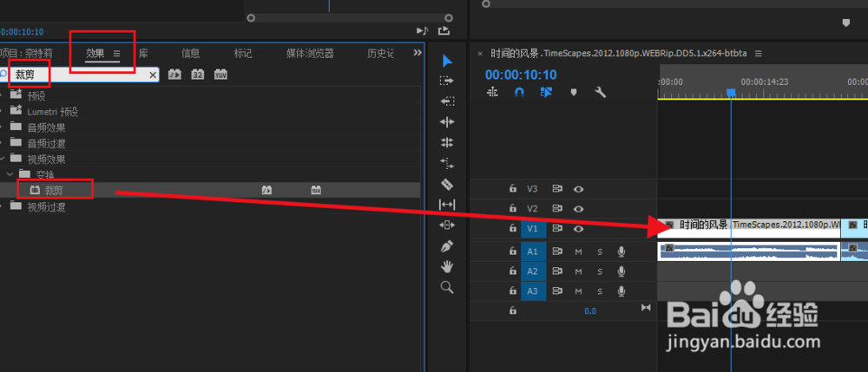
Task: Enable voice-over record on A3
Action: coord(621,291)
